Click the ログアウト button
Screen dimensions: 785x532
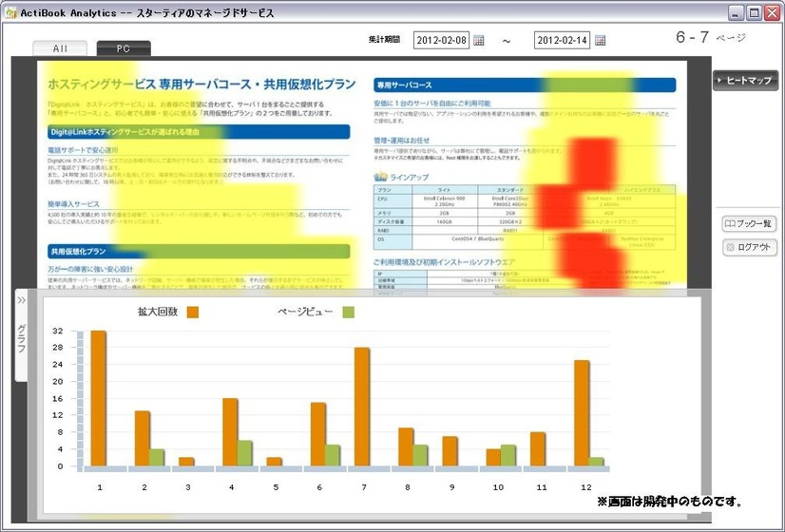pos(750,247)
